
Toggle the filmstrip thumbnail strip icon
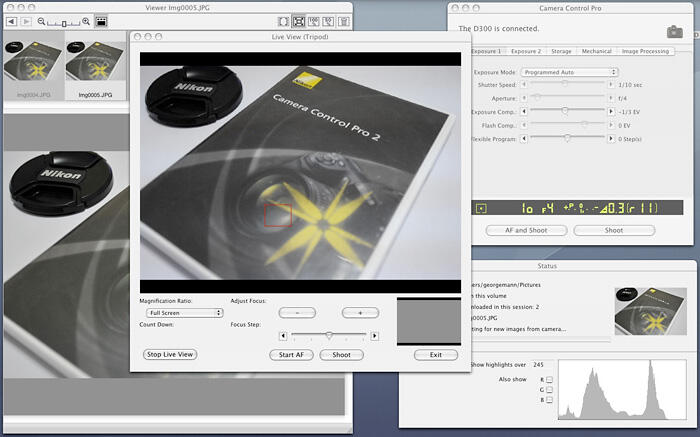coord(101,21)
